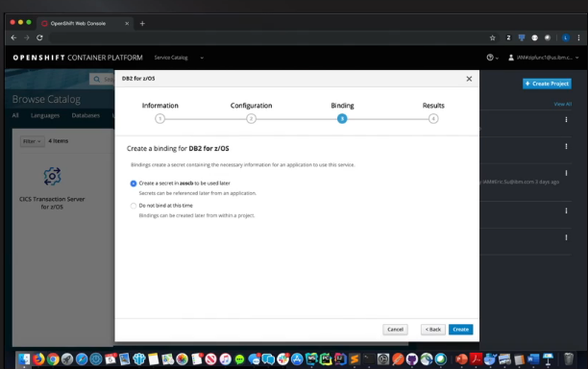Open the Trash in the dock
This screenshot has width=588, height=369.
coord(569,359)
